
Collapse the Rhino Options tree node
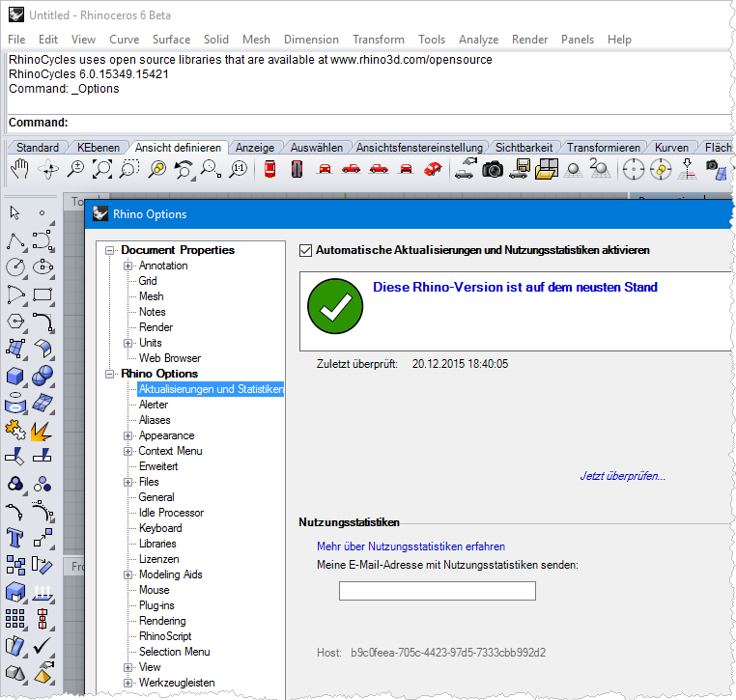[x=110, y=375]
